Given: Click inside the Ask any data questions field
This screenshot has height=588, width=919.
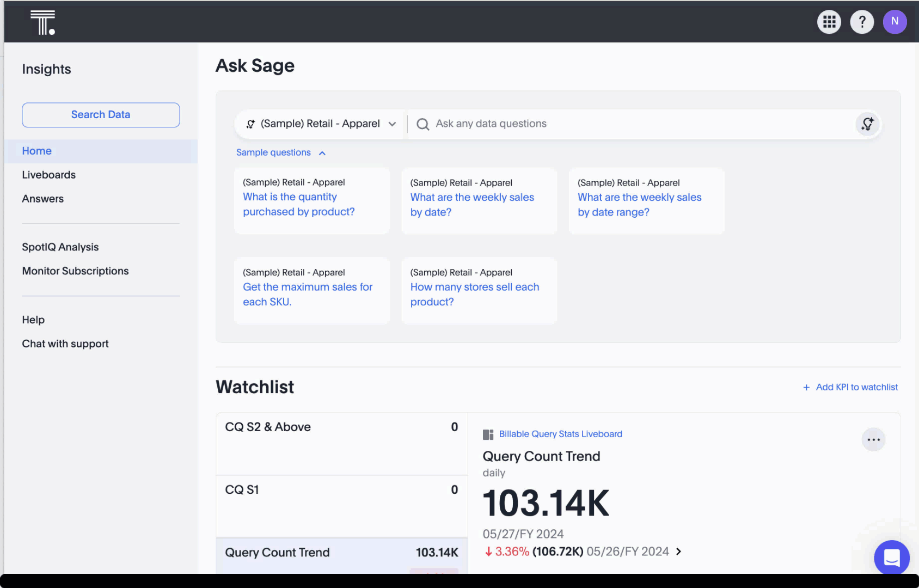Looking at the screenshot, I should point(599,124).
